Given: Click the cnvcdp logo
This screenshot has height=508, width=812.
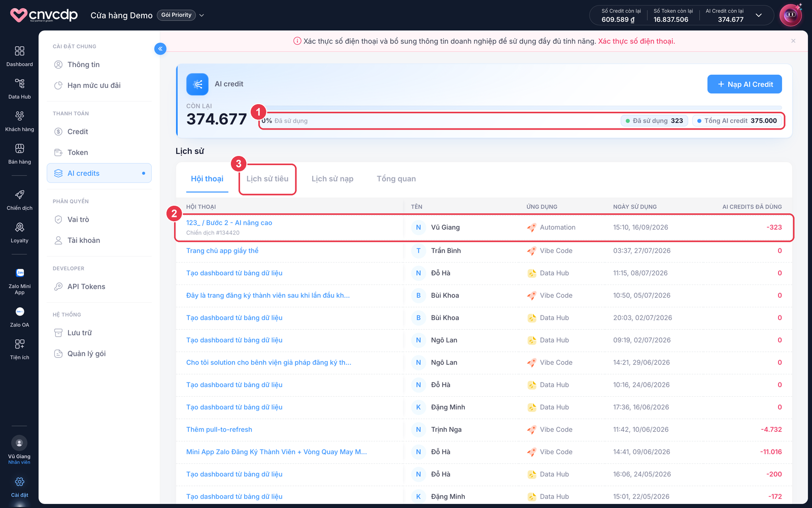Looking at the screenshot, I should pyautogui.click(x=44, y=15).
